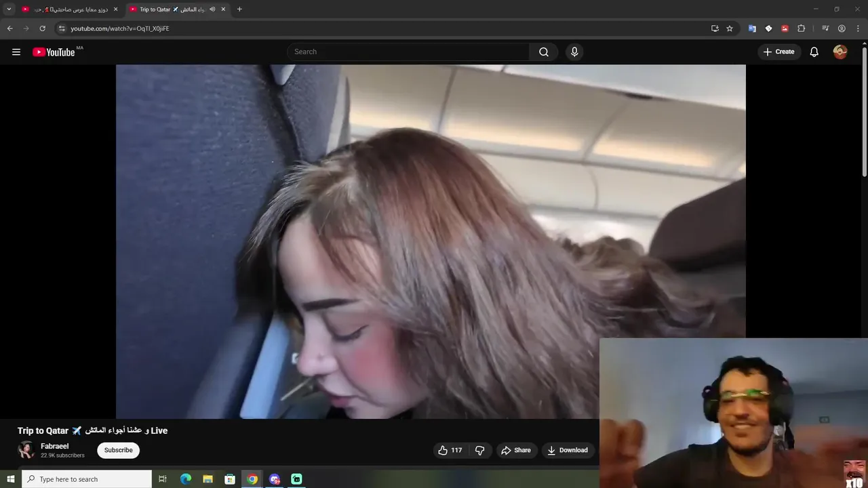Download the video
868x488 pixels.
coord(568,450)
